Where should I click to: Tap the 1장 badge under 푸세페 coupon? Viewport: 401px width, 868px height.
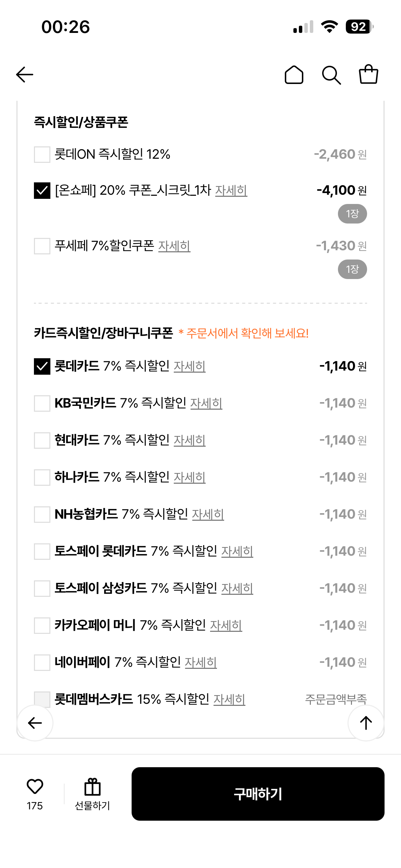tap(352, 269)
